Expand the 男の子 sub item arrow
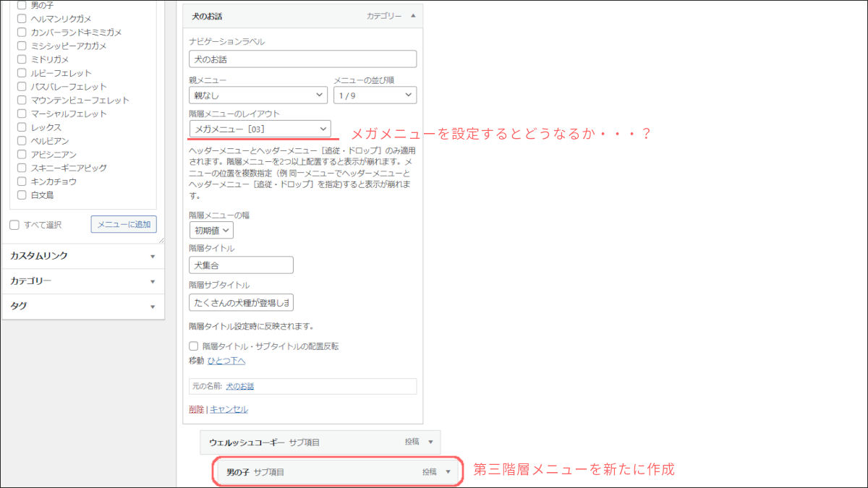The width and height of the screenshot is (868, 488). point(448,472)
